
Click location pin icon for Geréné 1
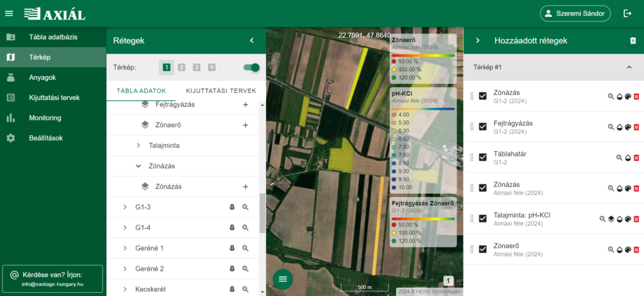click(x=231, y=248)
